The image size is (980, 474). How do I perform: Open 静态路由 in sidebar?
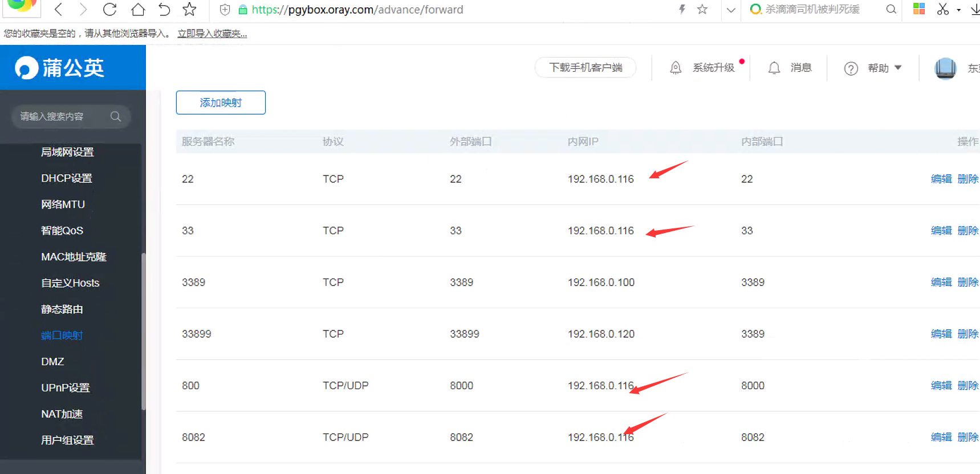click(x=62, y=309)
